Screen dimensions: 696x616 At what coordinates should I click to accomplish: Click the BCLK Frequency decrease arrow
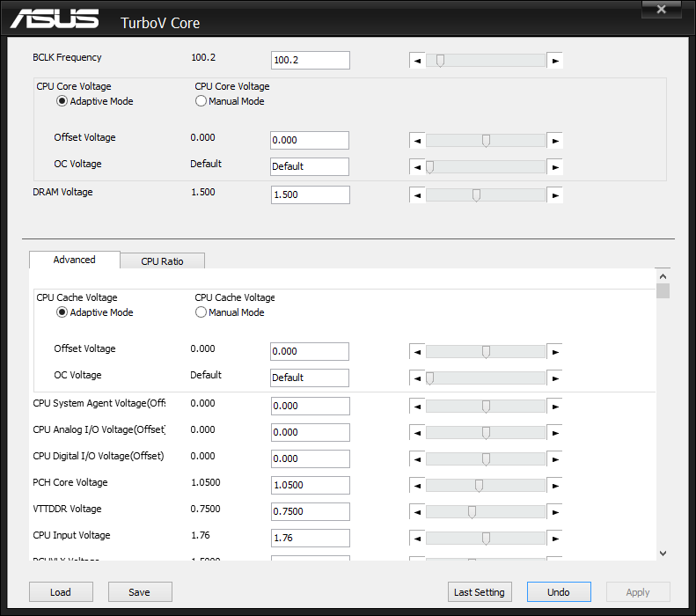point(418,61)
